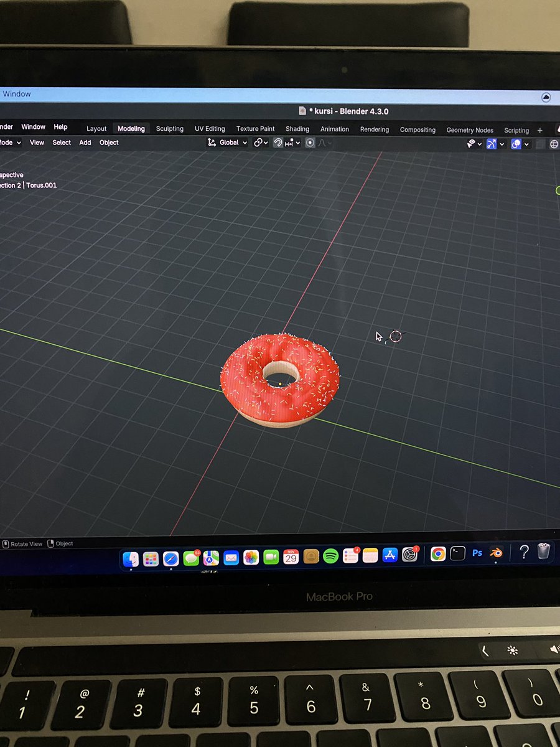This screenshot has width=560, height=747.
Task: Open Calendar from the dock
Action: 291,557
